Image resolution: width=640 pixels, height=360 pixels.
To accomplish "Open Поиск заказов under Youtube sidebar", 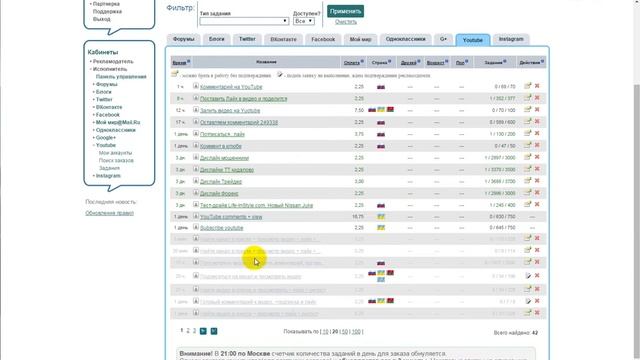I will [116, 160].
